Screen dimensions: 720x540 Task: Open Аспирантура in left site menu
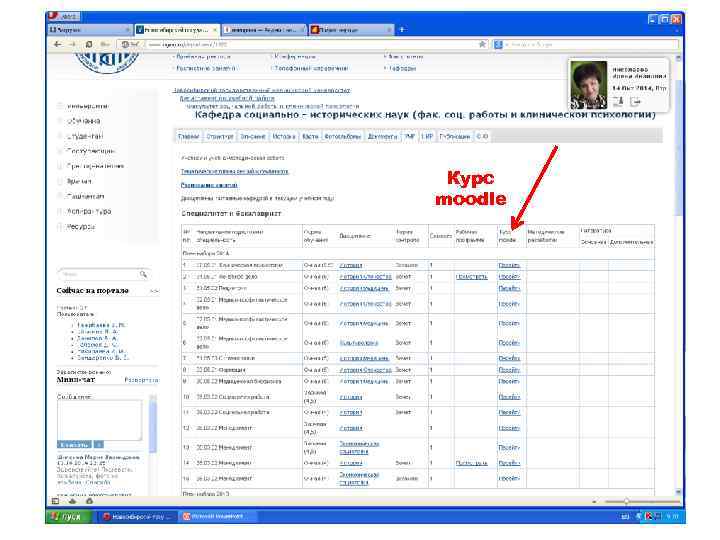coord(89,212)
